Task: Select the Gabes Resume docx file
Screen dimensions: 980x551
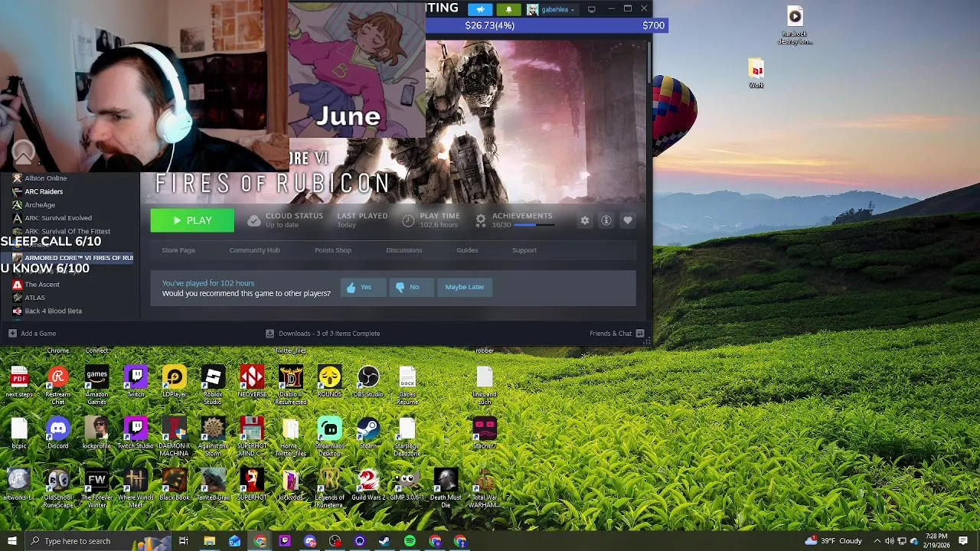Action: point(407,385)
